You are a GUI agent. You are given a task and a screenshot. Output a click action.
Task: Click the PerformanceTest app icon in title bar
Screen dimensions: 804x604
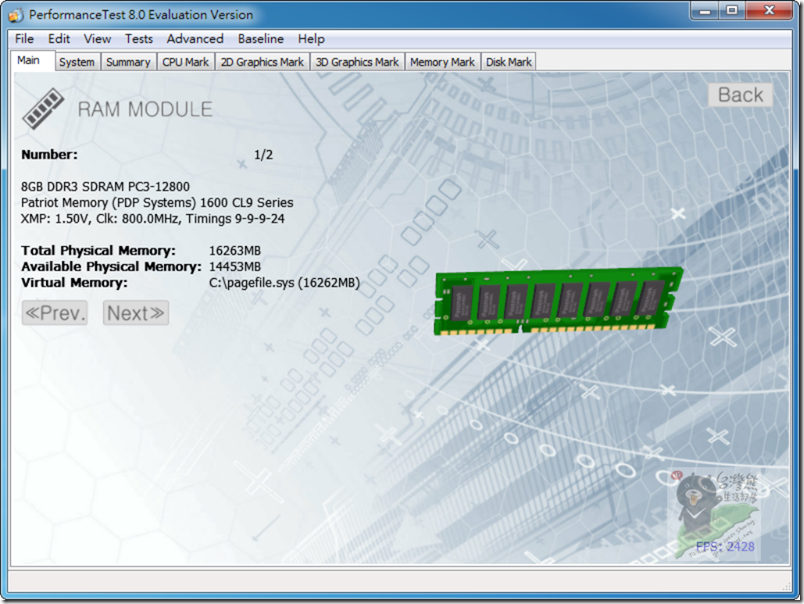(16, 15)
